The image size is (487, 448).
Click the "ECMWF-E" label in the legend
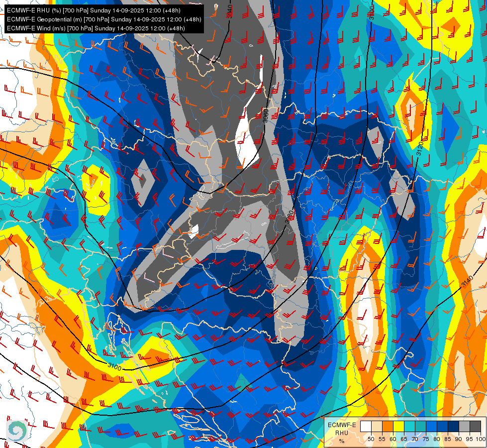[342, 425]
